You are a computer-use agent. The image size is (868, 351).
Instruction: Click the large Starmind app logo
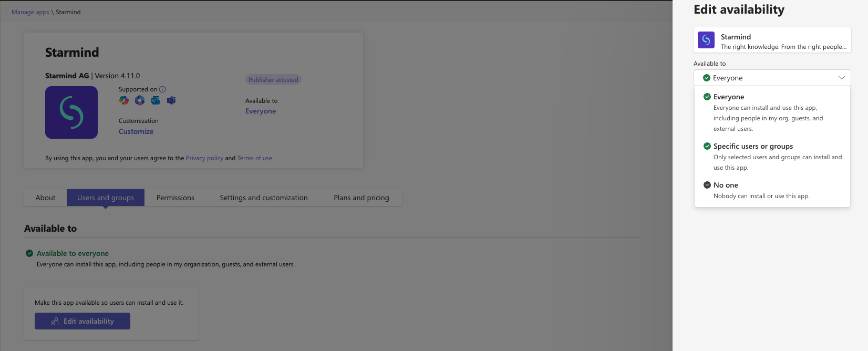71,112
